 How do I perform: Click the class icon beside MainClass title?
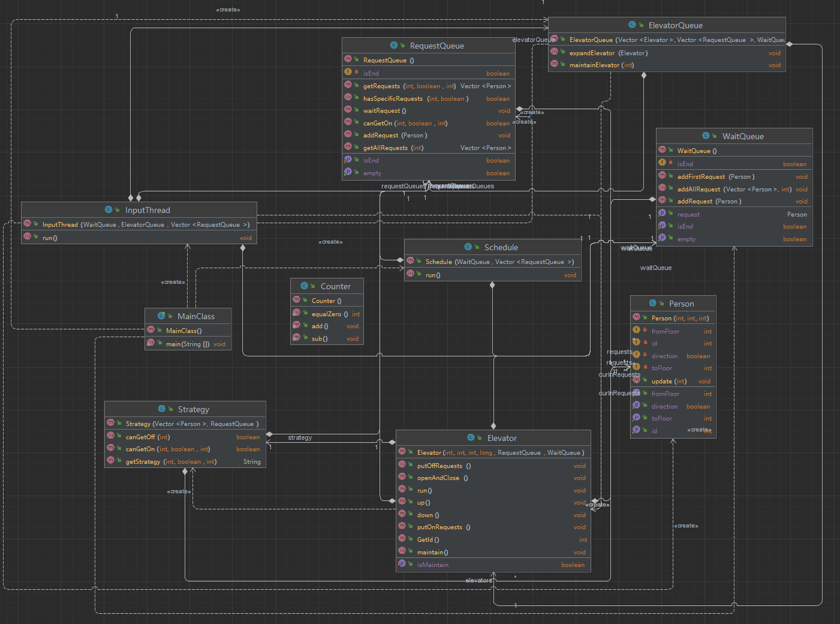(x=161, y=316)
